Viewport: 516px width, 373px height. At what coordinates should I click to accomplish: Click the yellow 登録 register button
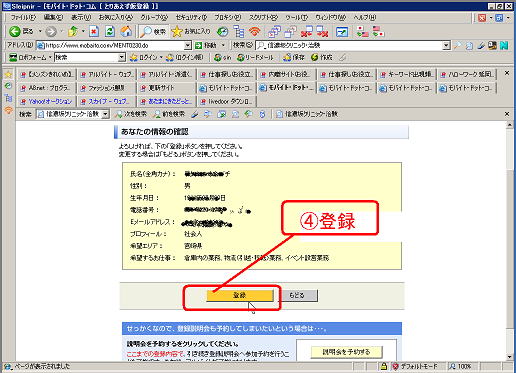click(x=240, y=295)
